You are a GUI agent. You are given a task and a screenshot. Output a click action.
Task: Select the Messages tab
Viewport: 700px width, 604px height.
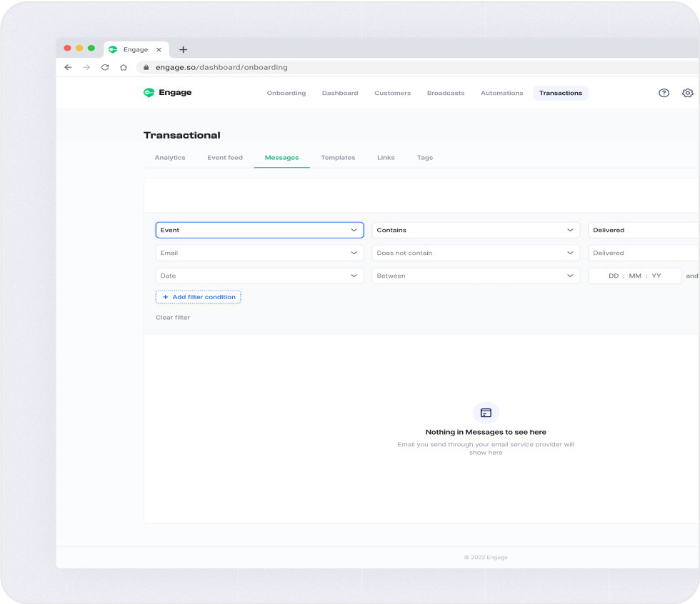click(281, 158)
